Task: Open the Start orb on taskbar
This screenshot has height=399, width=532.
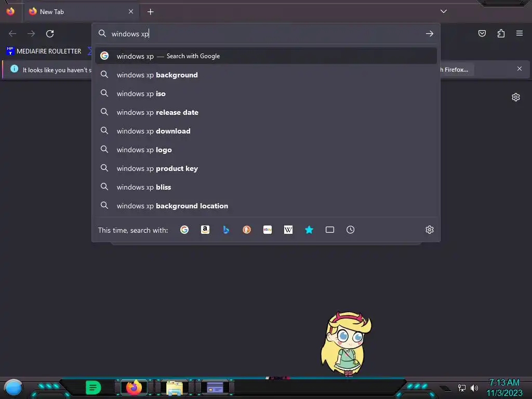Action: 13,388
